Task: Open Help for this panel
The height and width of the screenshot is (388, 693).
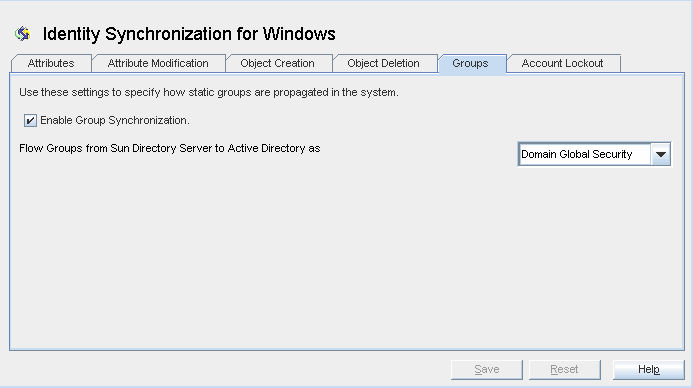Action: point(648,369)
